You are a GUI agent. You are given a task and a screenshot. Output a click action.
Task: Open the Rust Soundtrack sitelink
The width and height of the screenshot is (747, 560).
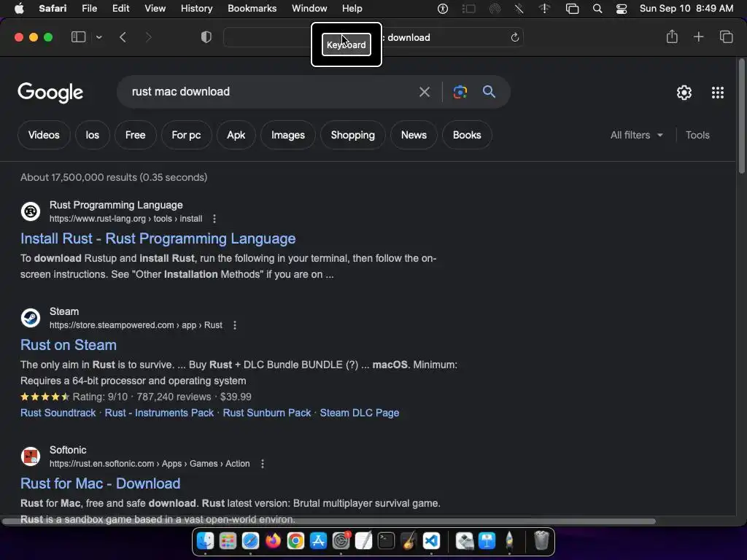(58, 413)
